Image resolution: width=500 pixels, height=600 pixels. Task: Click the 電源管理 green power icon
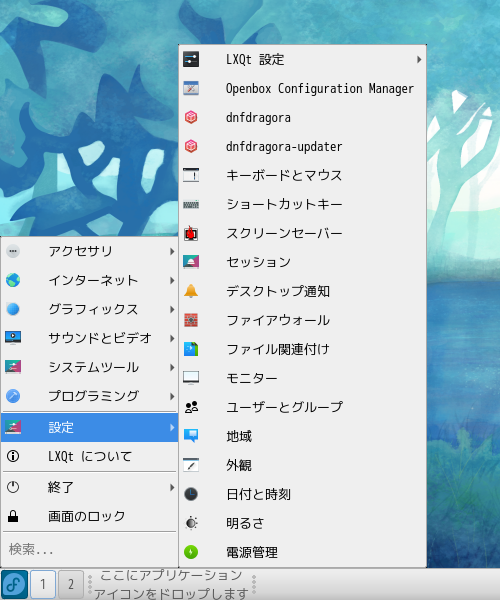pyautogui.click(x=191, y=552)
